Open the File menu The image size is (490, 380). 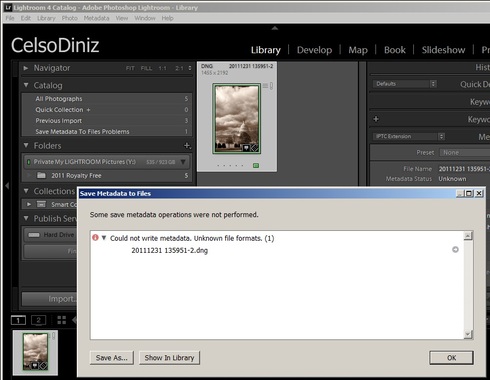[10, 18]
